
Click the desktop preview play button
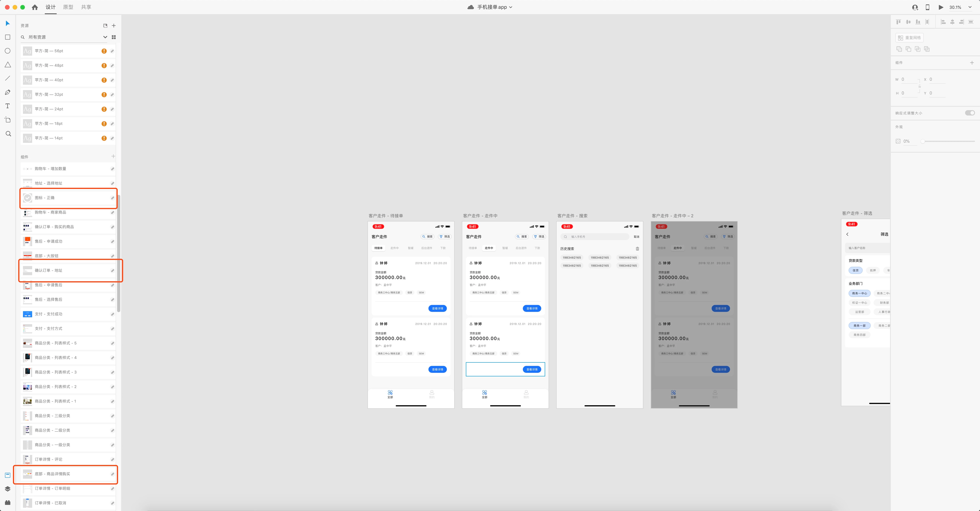pyautogui.click(x=941, y=7)
